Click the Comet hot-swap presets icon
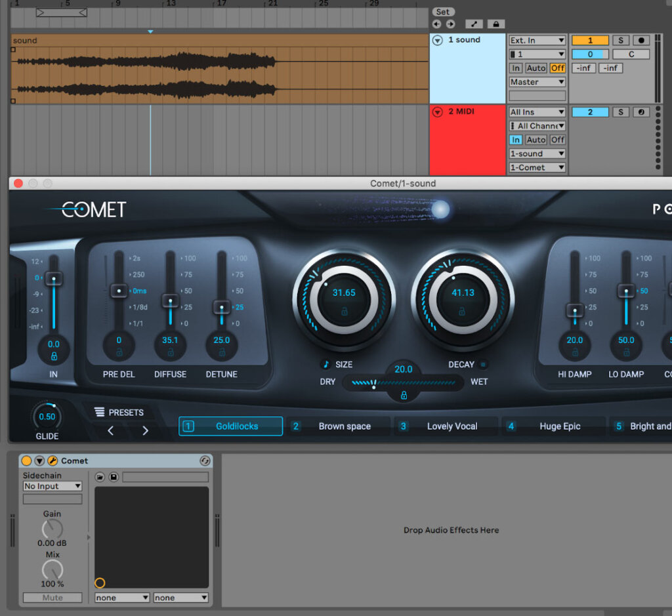Screen dimensions: 672x616 pyautogui.click(x=205, y=461)
